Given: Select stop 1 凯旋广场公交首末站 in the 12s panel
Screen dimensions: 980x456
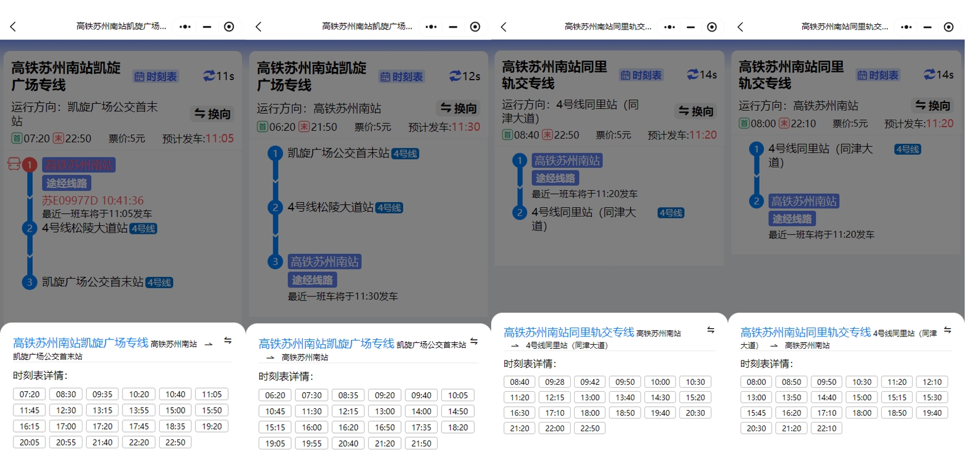Looking at the screenshot, I should click(339, 153).
